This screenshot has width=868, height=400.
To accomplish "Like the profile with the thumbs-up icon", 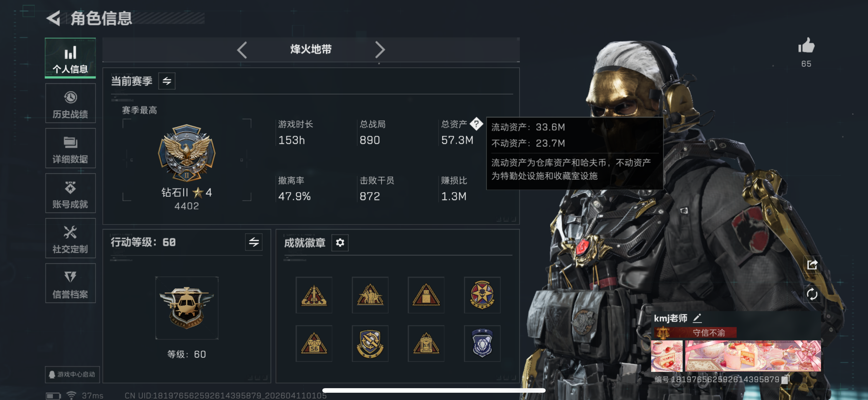I will [806, 45].
